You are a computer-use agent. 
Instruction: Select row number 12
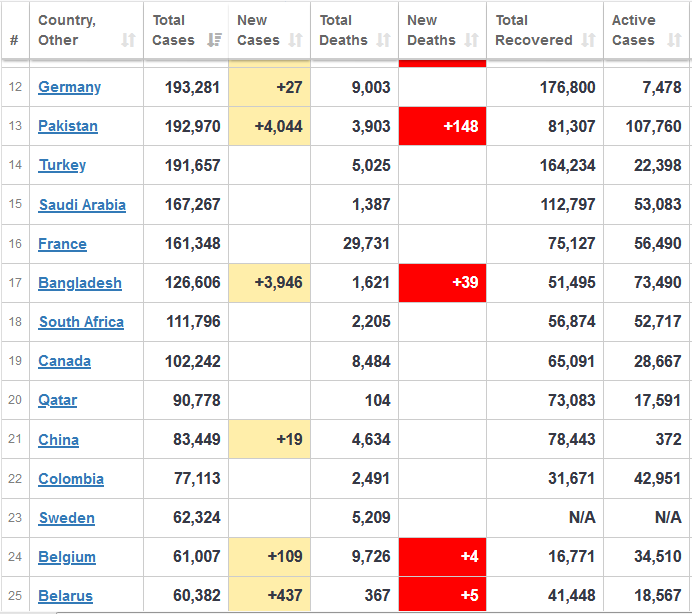tap(15, 87)
